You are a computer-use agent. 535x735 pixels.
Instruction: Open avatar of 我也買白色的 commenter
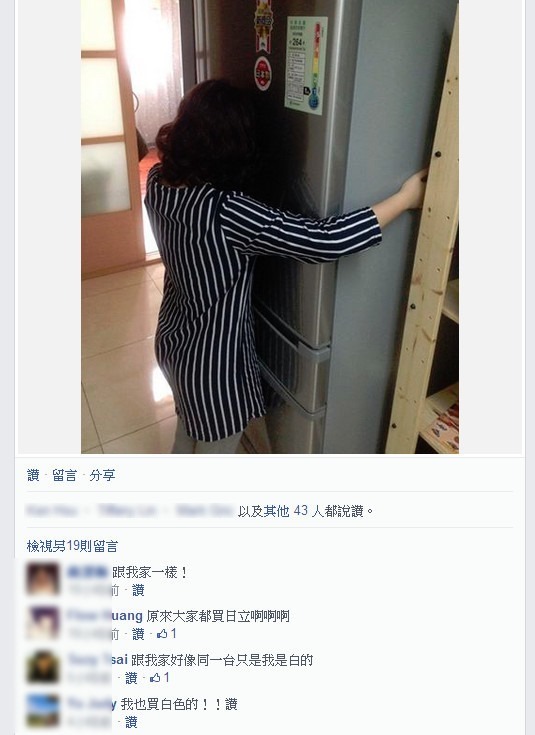[43, 710]
